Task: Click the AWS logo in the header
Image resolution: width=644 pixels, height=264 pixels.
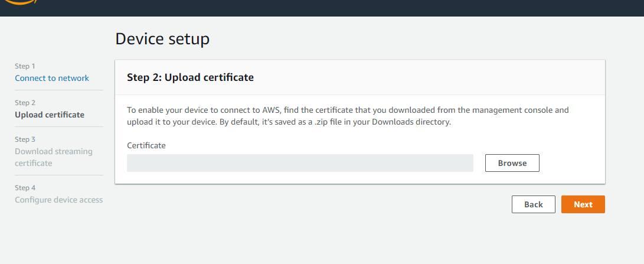Action: coord(21,3)
